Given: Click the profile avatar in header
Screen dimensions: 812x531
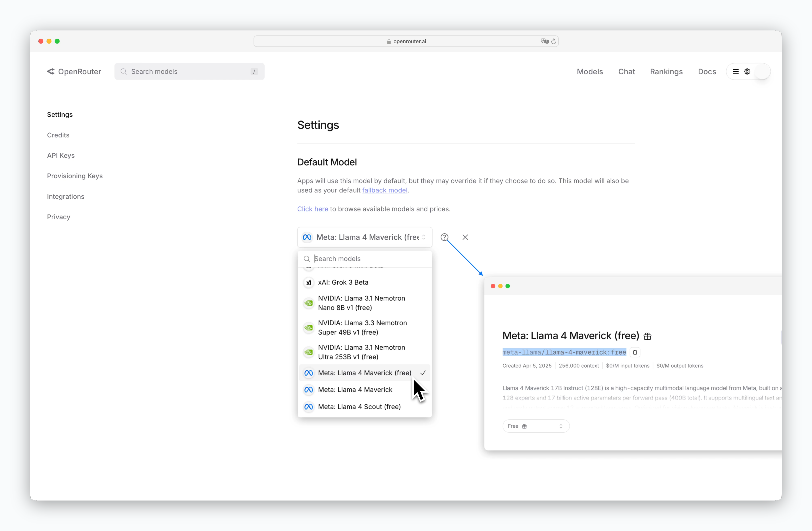Looking at the screenshot, I should pyautogui.click(x=762, y=71).
